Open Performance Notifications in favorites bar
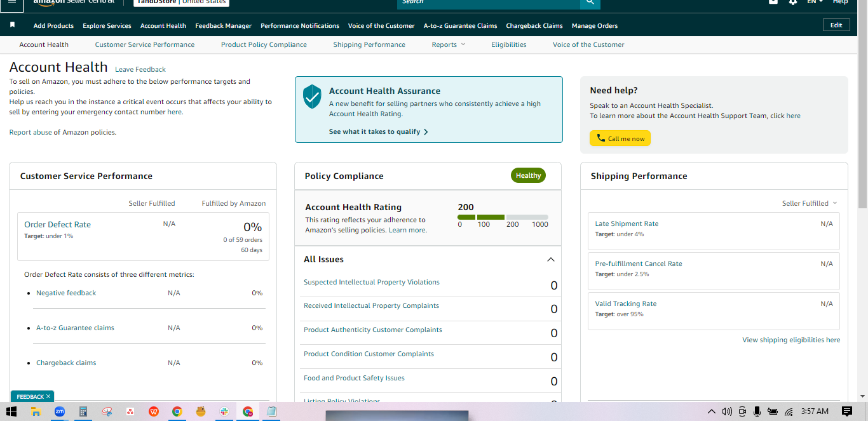This screenshot has width=868, height=421. click(x=300, y=25)
